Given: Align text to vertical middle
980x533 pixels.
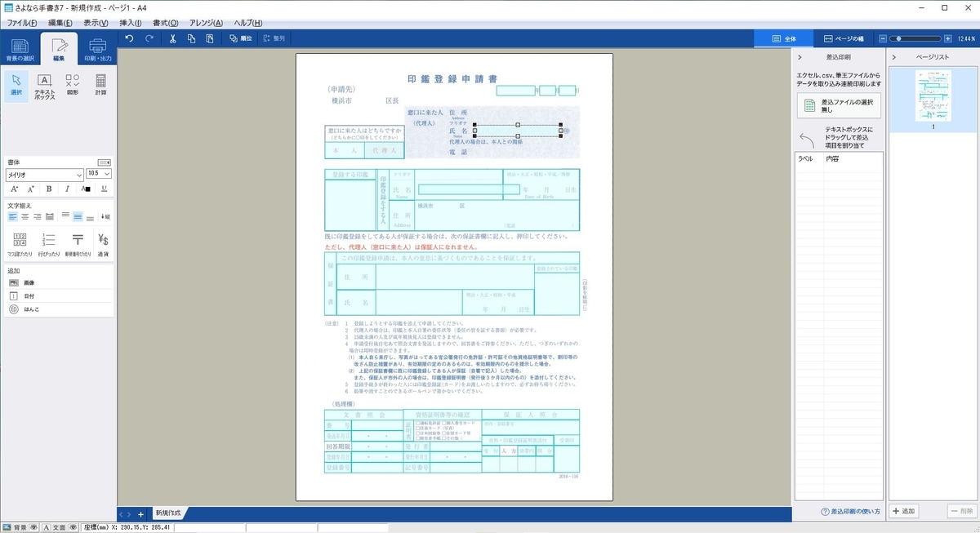Looking at the screenshot, I should click(78, 216).
